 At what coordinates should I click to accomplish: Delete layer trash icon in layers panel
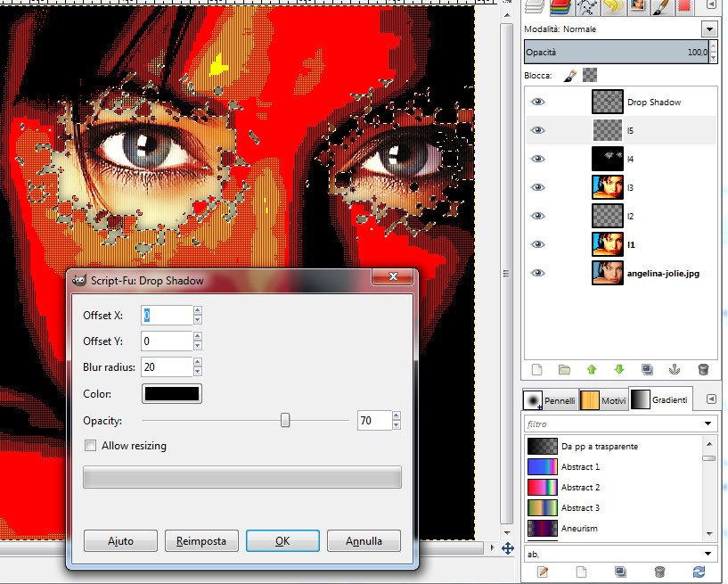(x=703, y=370)
